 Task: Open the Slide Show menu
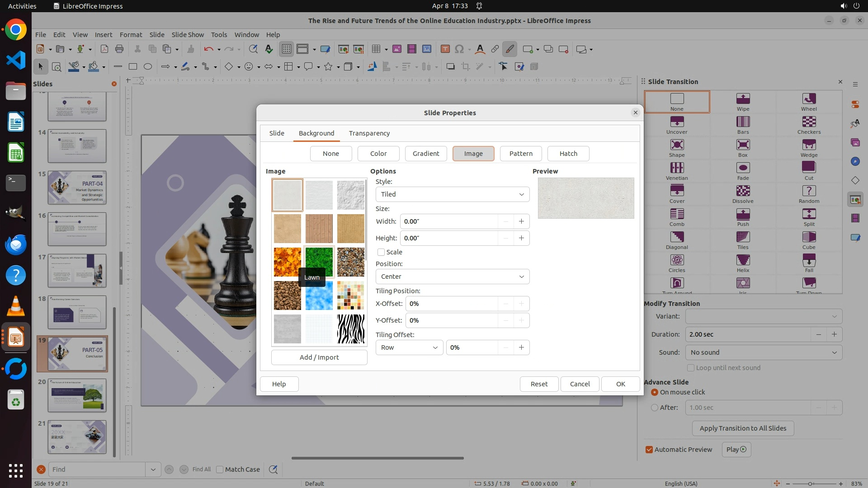point(188,34)
